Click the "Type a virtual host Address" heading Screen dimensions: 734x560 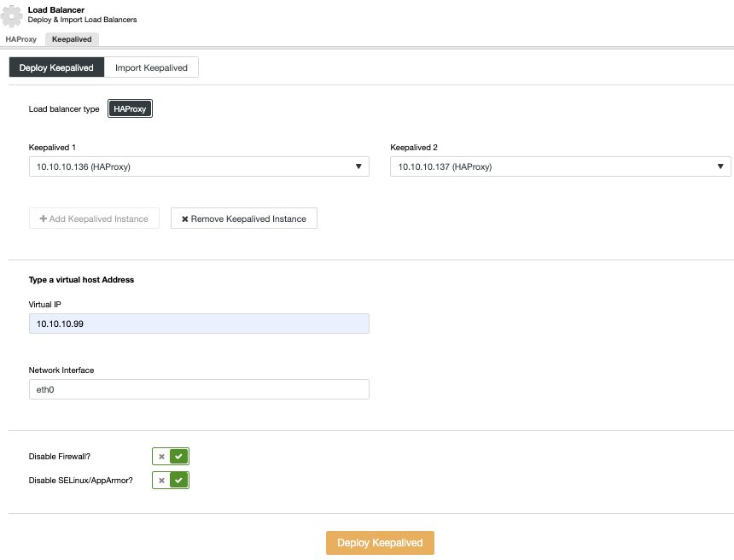81,279
